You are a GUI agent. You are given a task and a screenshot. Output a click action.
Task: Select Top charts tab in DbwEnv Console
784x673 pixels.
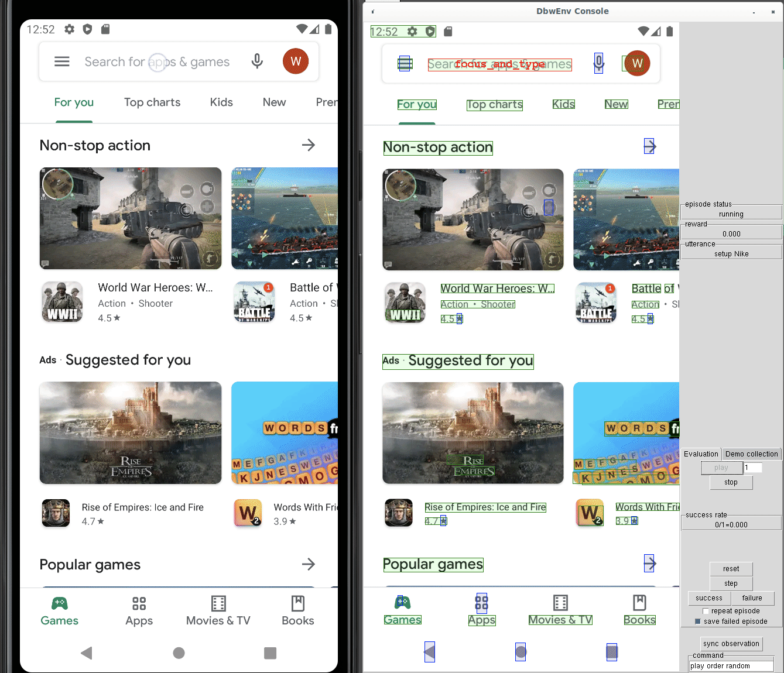click(495, 105)
